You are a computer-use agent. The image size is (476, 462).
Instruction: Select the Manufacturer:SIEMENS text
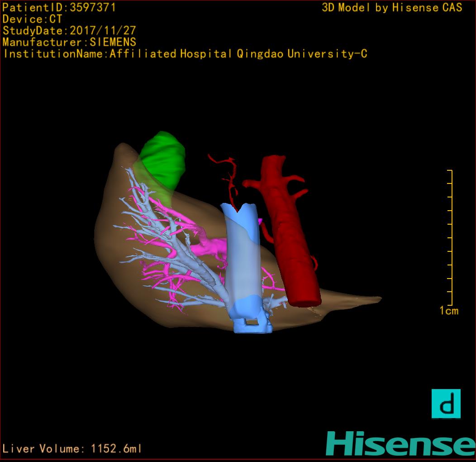pyautogui.click(x=69, y=42)
